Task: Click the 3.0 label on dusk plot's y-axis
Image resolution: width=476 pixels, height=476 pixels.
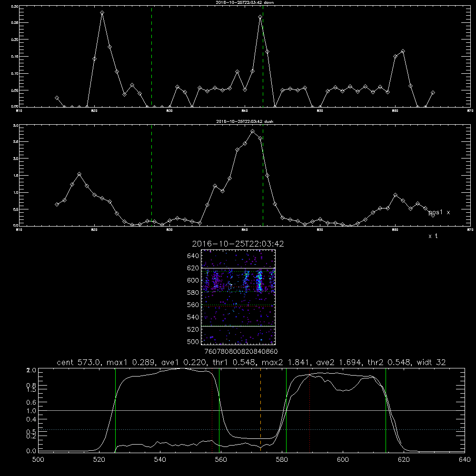Action: 16,125
